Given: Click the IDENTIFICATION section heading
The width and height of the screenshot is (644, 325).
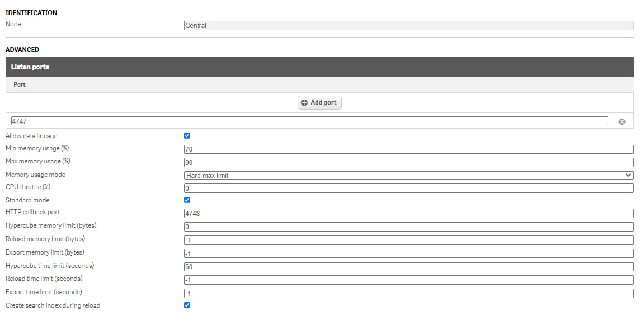Looking at the screenshot, I should (31, 13).
